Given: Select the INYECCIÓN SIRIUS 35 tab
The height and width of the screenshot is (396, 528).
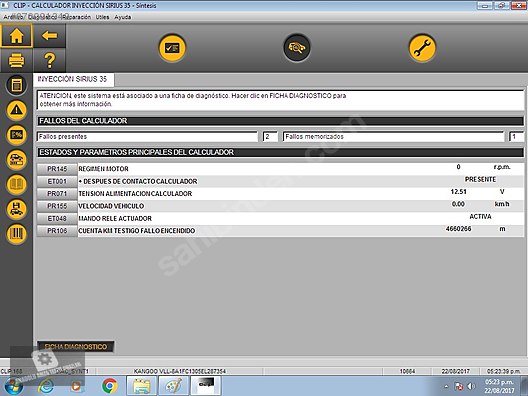Looking at the screenshot, I should (73, 79).
